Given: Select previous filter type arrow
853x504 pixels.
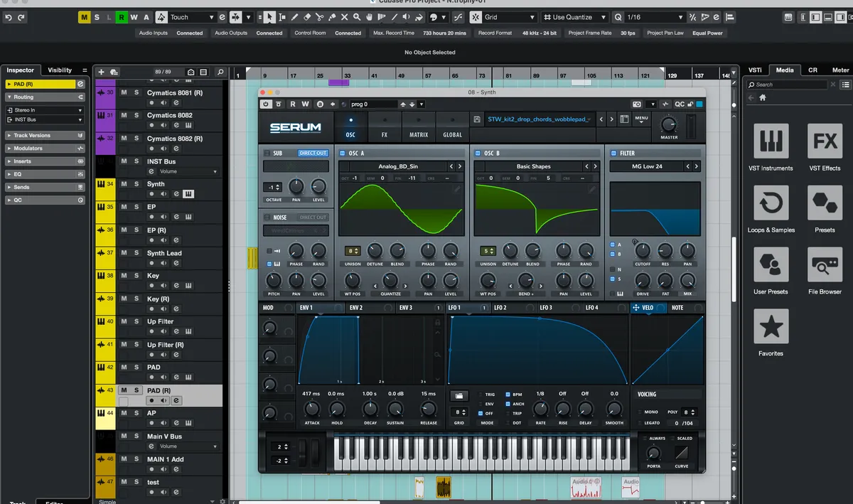Looking at the screenshot, I should point(687,166).
